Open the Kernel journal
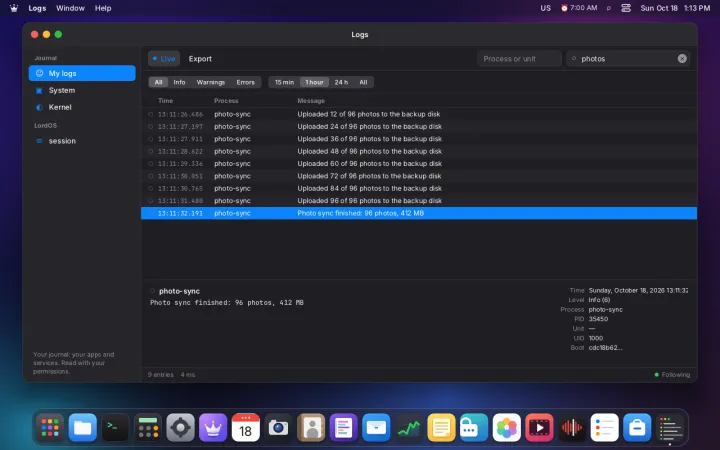 [82, 107]
